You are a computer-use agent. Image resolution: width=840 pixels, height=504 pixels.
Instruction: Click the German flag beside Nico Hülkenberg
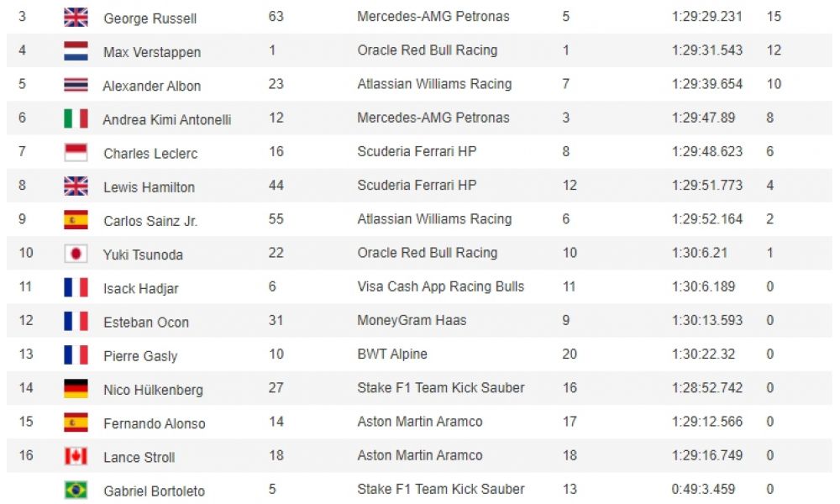click(x=76, y=388)
